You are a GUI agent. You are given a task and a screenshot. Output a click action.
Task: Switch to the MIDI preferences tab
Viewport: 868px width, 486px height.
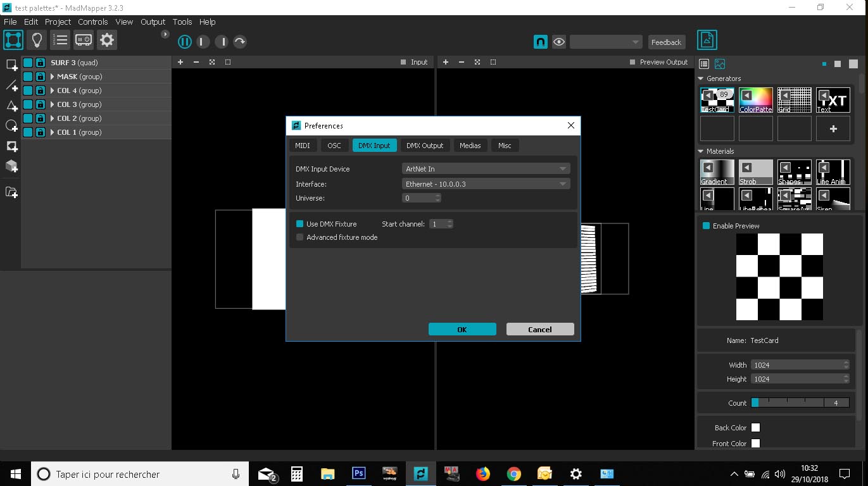click(303, 146)
